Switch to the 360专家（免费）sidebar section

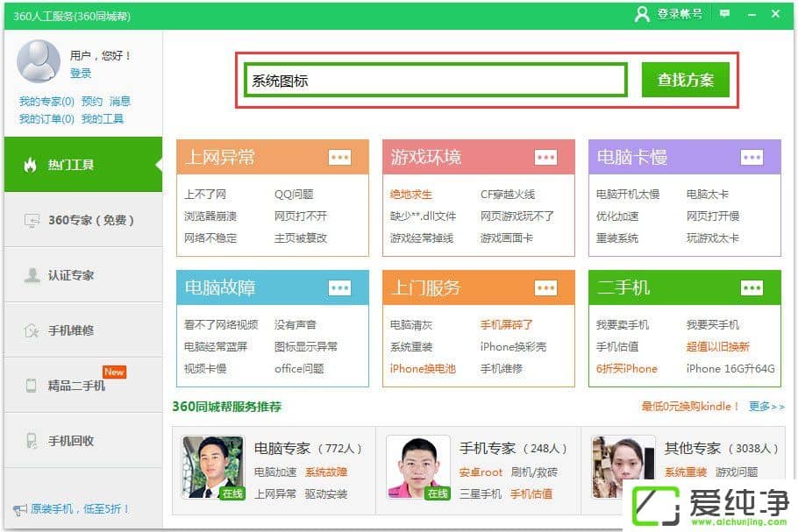(x=83, y=222)
